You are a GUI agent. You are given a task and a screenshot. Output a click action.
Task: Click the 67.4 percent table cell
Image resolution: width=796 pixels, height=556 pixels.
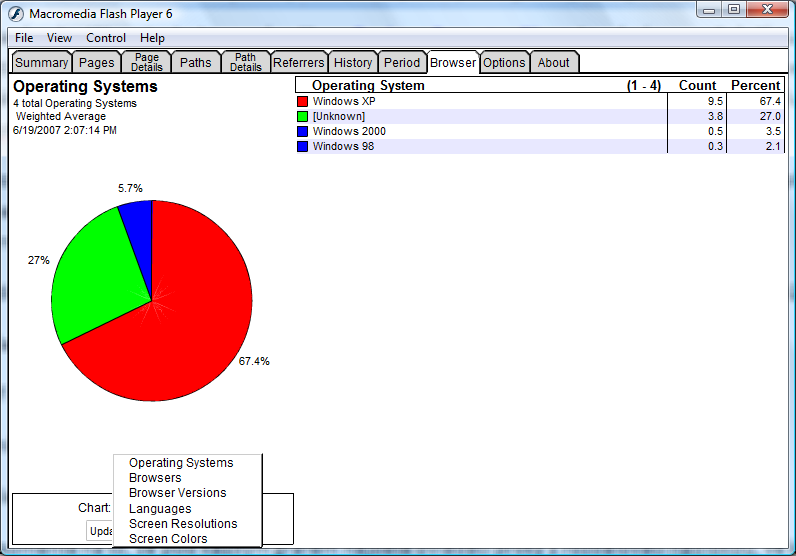tap(770, 102)
